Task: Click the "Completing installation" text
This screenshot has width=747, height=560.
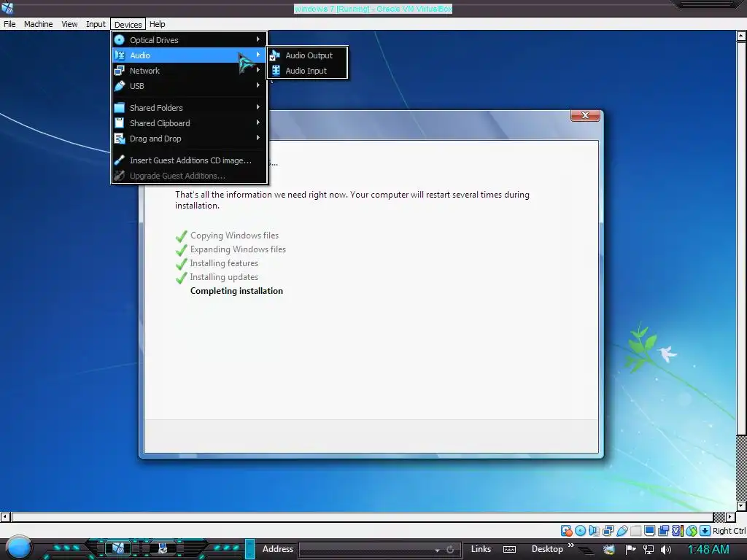Action: point(236,291)
